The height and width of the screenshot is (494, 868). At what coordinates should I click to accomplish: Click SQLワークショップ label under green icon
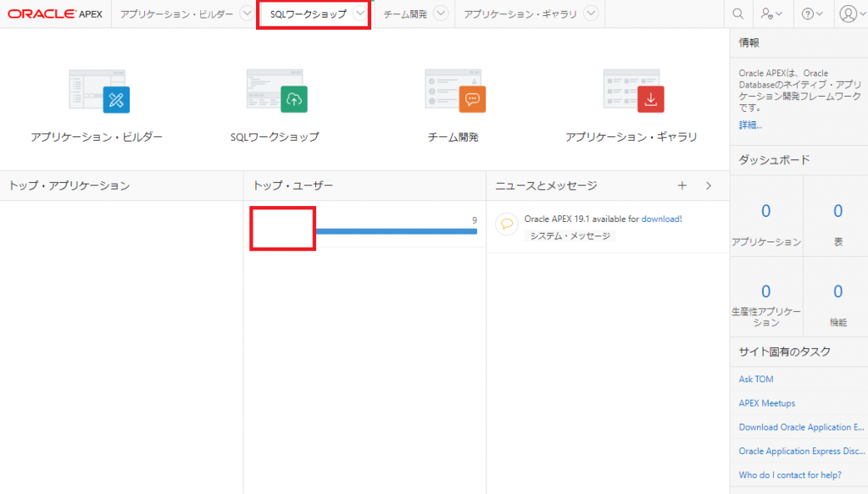click(x=275, y=136)
